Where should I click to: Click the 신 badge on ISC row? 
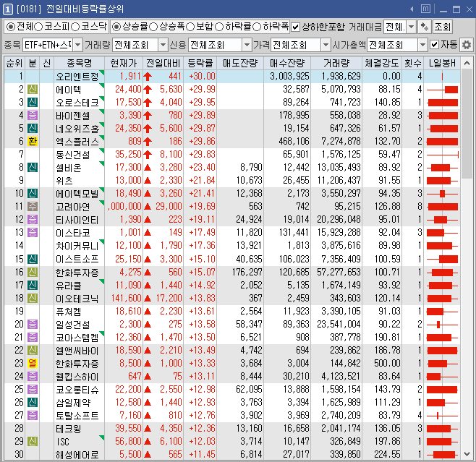click(33, 441)
